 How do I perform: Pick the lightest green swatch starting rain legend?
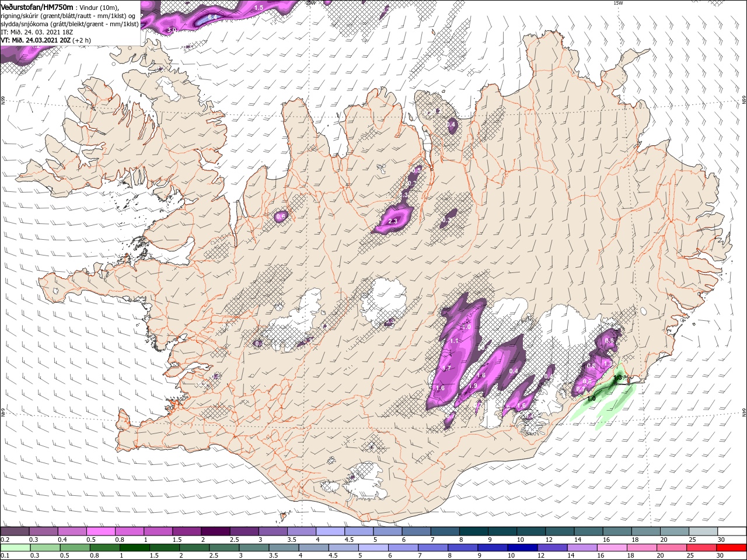click(x=15, y=548)
